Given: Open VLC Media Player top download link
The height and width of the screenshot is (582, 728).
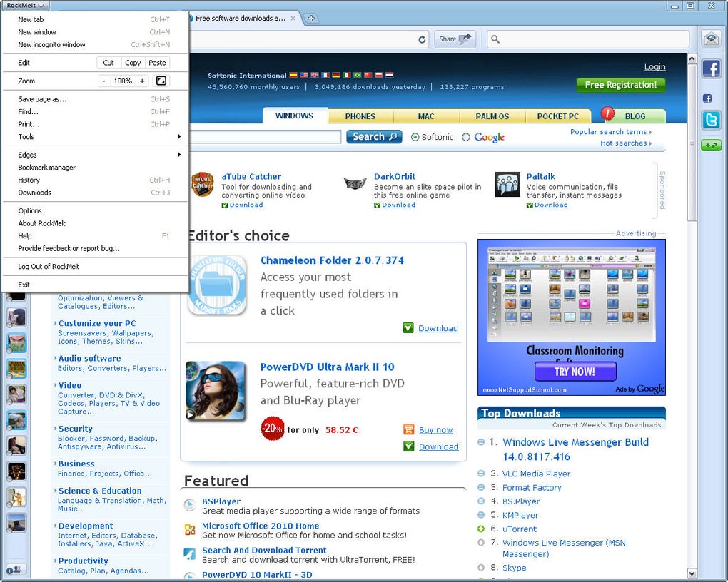Looking at the screenshot, I should point(536,474).
